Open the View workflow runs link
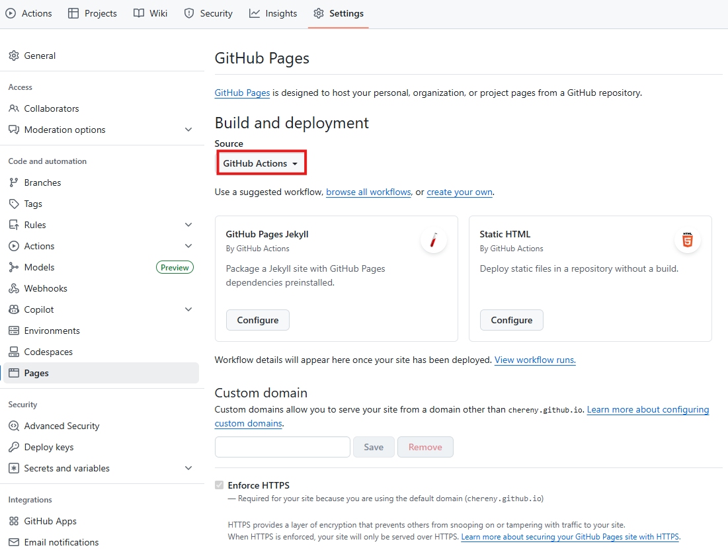Viewport: 728px width, 560px height. [535, 360]
